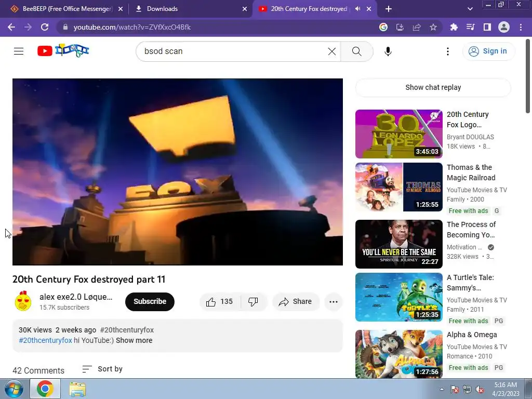Open the Chrome extensions puzzle icon
This screenshot has width=532, height=399.
pyautogui.click(x=454, y=27)
